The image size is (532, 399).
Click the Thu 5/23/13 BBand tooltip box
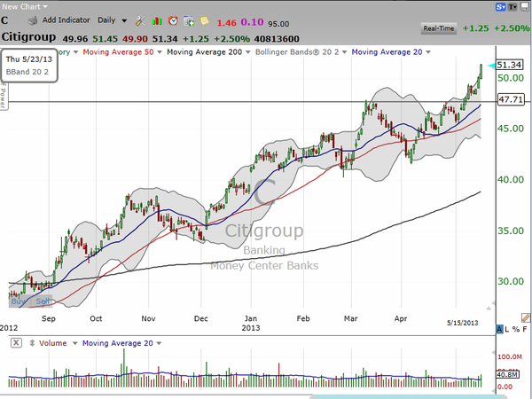29,65
